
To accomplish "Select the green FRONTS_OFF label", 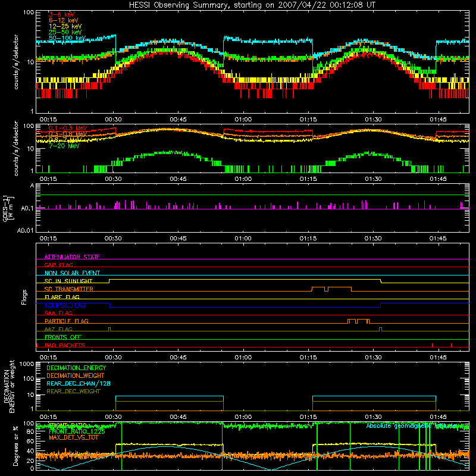I will (x=63, y=337).
